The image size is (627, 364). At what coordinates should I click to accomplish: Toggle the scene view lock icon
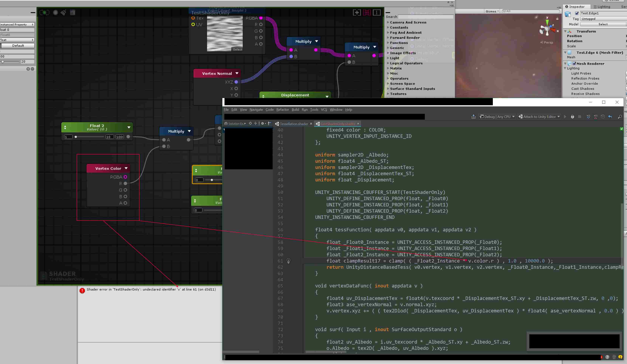[557, 19]
